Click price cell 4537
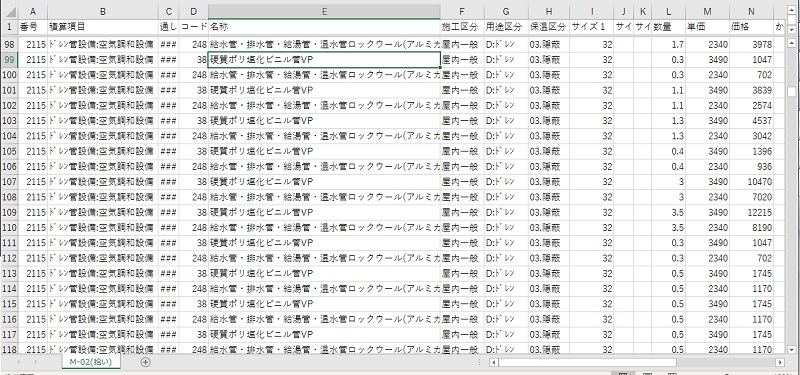This screenshot has height=375, width=800. pyautogui.click(x=752, y=121)
